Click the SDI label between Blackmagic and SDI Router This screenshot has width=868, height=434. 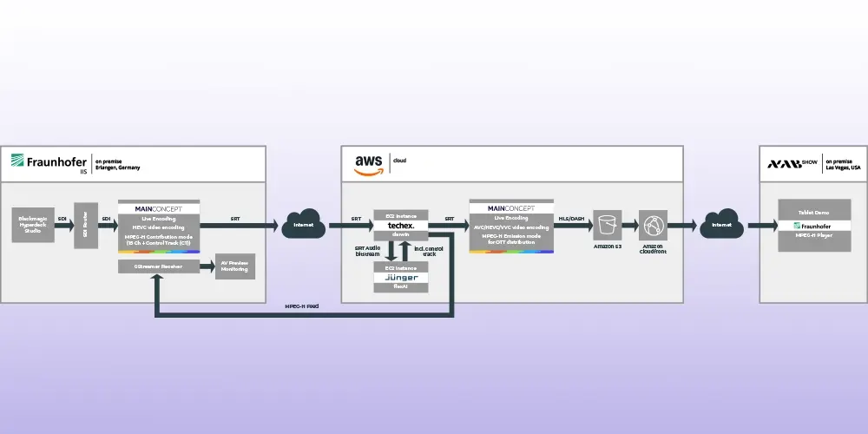tap(62, 220)
